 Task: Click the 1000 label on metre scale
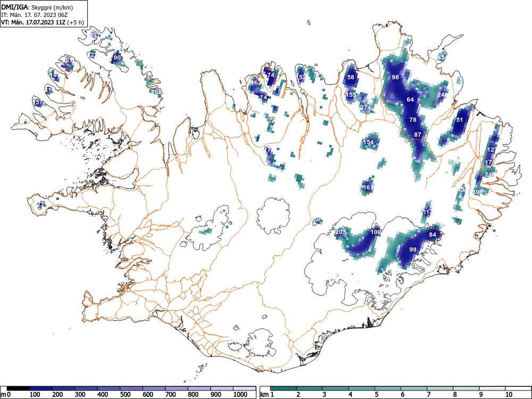tap(240, 395)
